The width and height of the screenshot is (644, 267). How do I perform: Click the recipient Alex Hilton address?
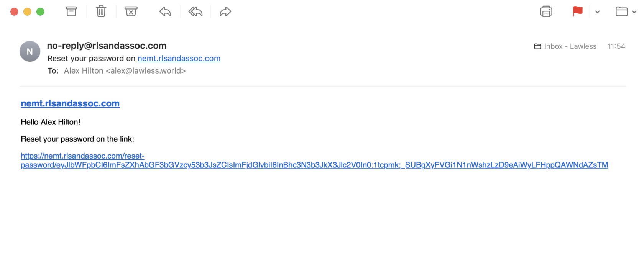point(125,70)
